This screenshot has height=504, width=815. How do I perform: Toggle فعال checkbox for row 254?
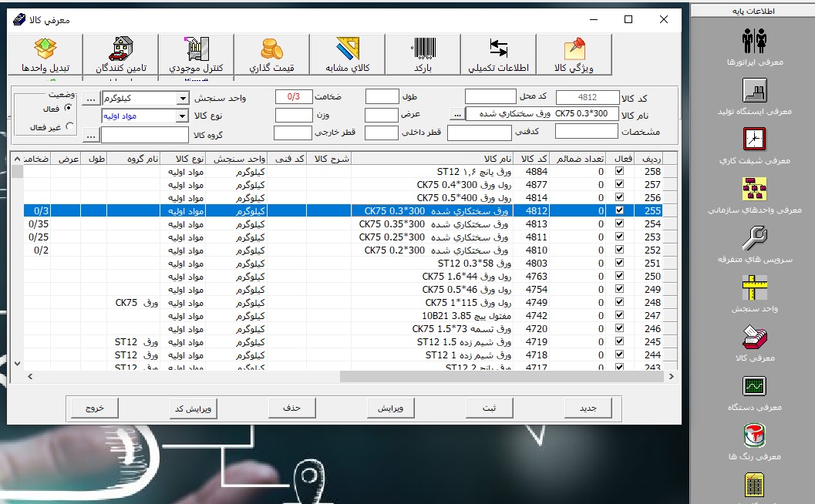tap(619, 223)
